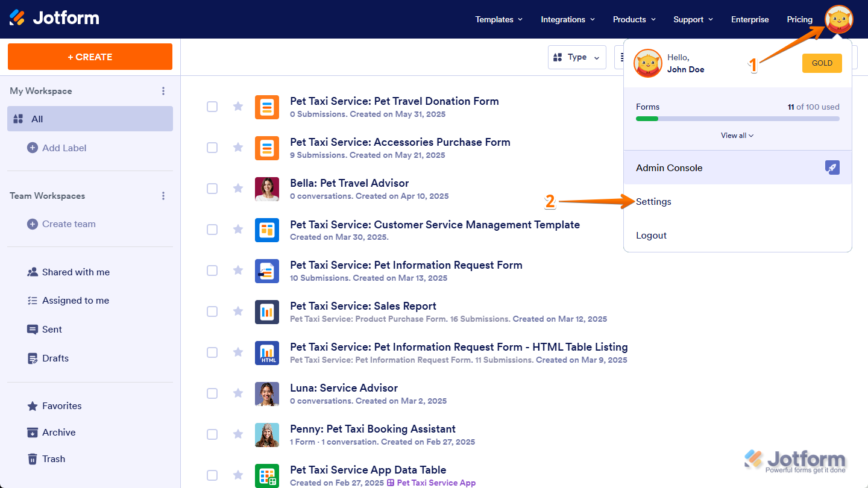The image size is (868, 488).
Task: Click the Archive sidebar icon
Action: click(32, 432)
